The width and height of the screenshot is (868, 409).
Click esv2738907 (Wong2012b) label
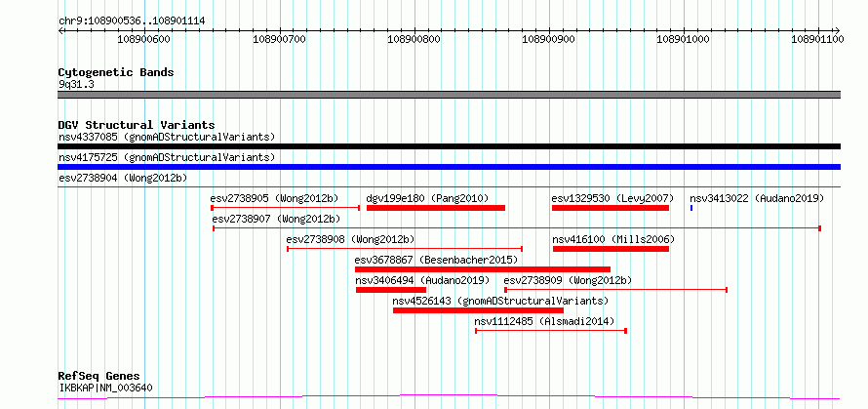point(276,219)
